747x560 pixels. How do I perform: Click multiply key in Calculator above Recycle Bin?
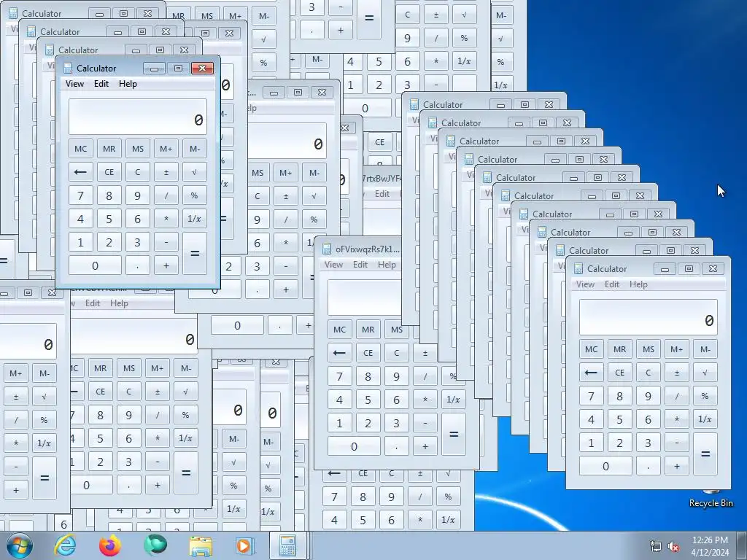677,419
